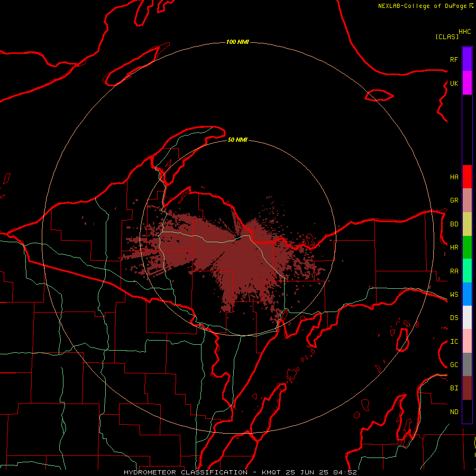The width and height of the screenshot is (476, 476).
Task: Select the pinkish GR legend swatch
Action: click(x=467, y=200)
